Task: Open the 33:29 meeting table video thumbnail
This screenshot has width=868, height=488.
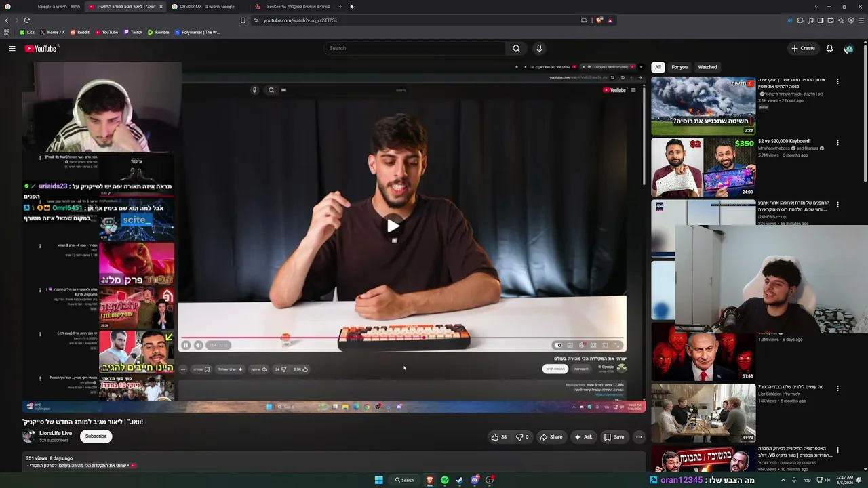Action: click(x=703, y=413)
